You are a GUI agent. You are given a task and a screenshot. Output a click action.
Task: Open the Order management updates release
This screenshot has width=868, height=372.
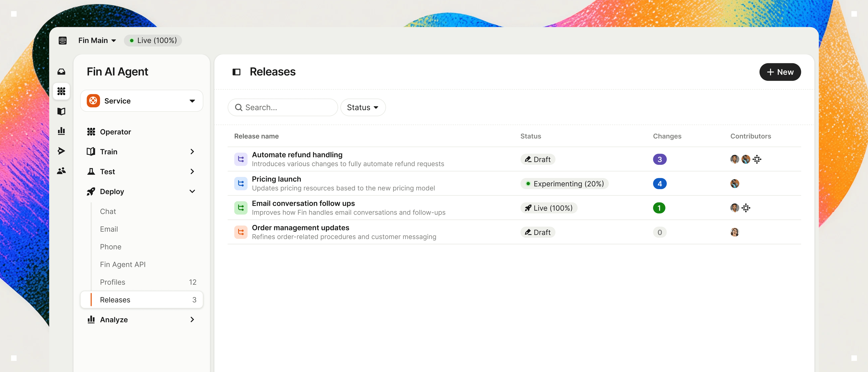[x=514, y=232]
